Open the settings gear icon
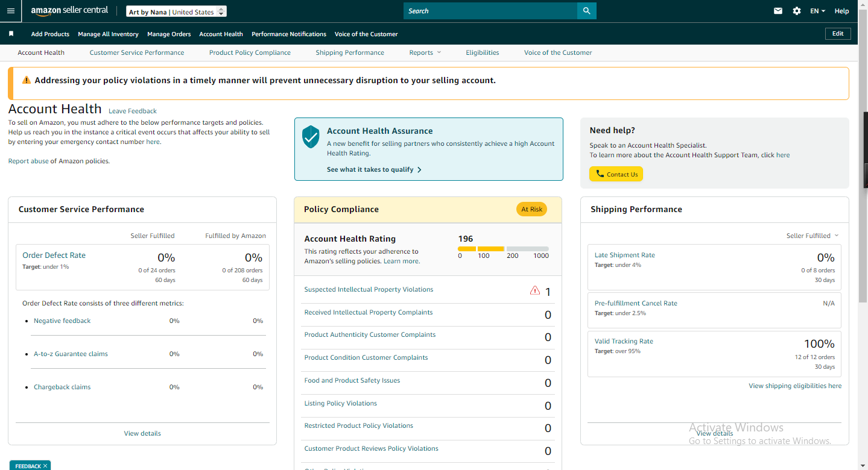 (x=797, y=11)
